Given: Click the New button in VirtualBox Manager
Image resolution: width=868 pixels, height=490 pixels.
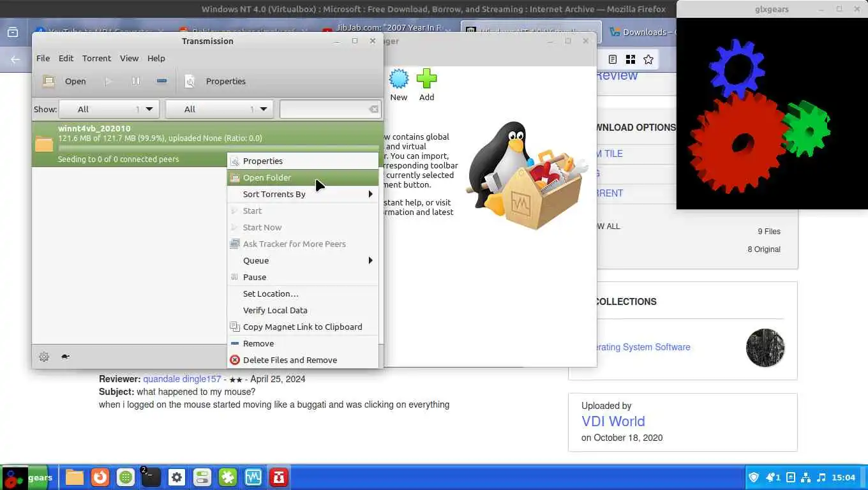Looking at the screenshot, I should (x=399, y=85).
